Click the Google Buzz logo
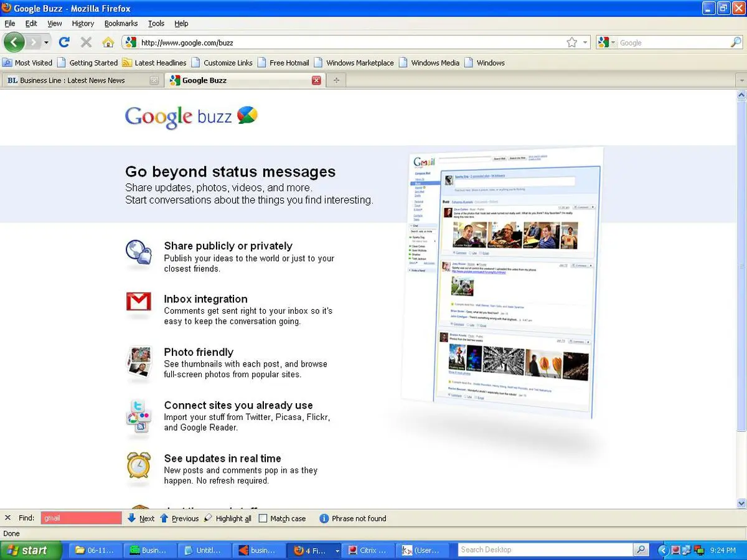 click(x=191, y=116)
